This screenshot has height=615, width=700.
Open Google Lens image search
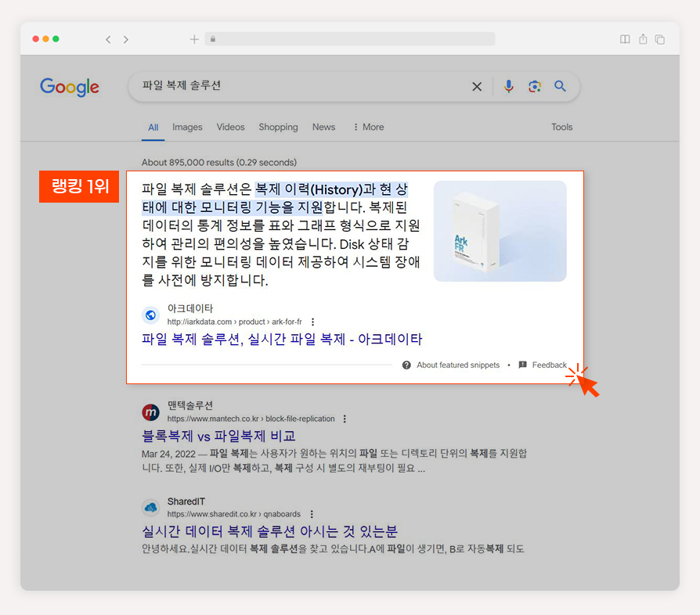[x=534, y=86]
